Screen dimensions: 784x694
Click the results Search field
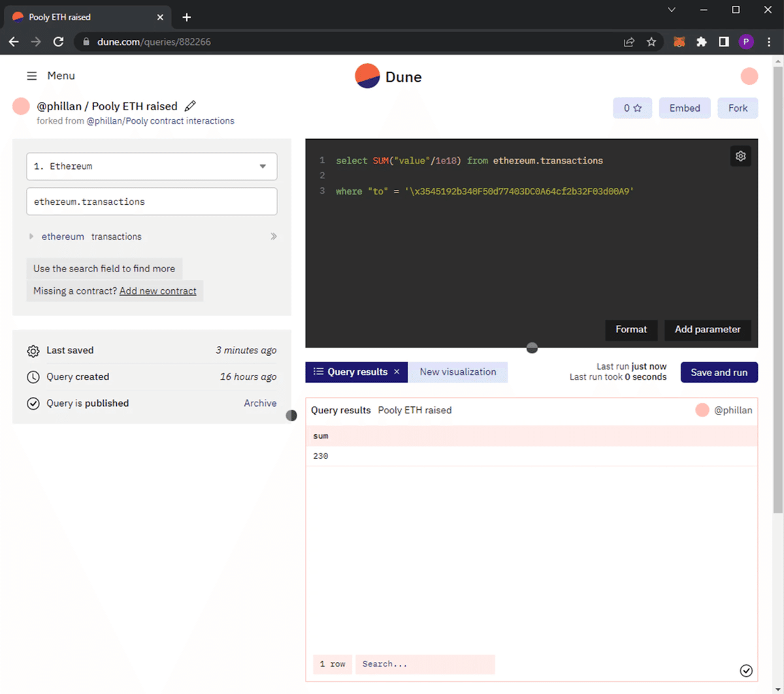[425, 664]
